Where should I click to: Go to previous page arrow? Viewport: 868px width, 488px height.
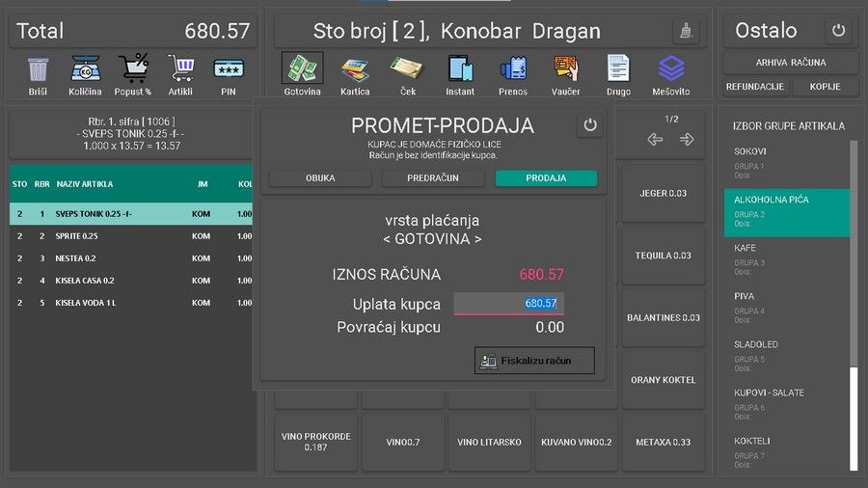point(656,140)
